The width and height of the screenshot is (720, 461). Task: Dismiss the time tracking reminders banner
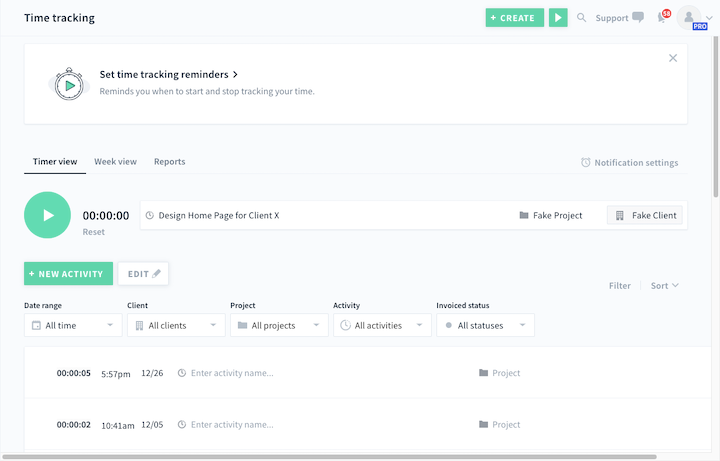[673, 58]
